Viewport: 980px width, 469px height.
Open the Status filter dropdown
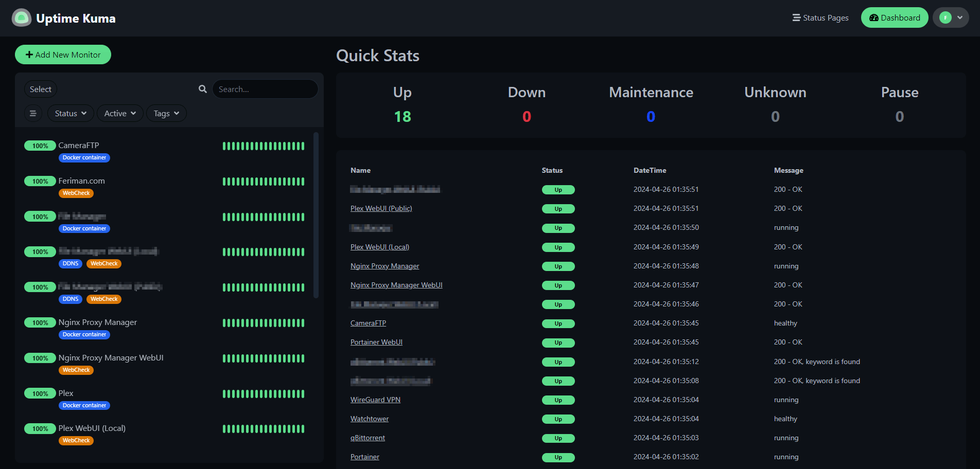click(70, 113)
